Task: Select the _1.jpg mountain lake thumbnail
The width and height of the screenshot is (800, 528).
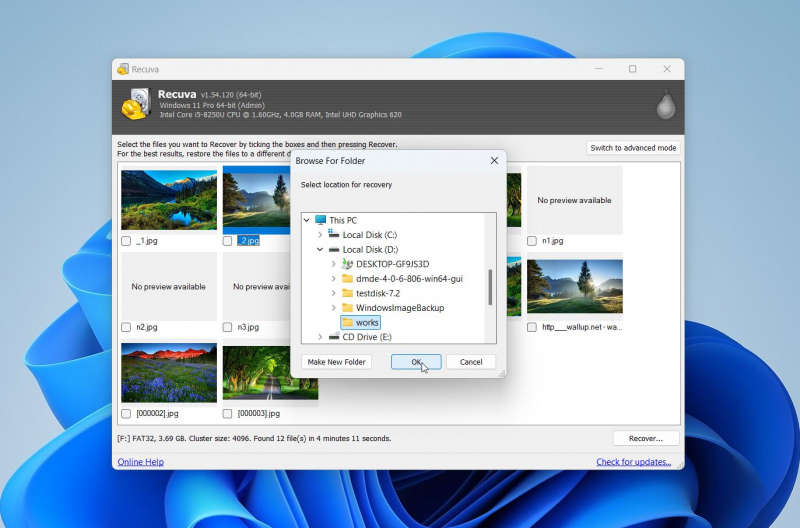Action: click(169, 200)
